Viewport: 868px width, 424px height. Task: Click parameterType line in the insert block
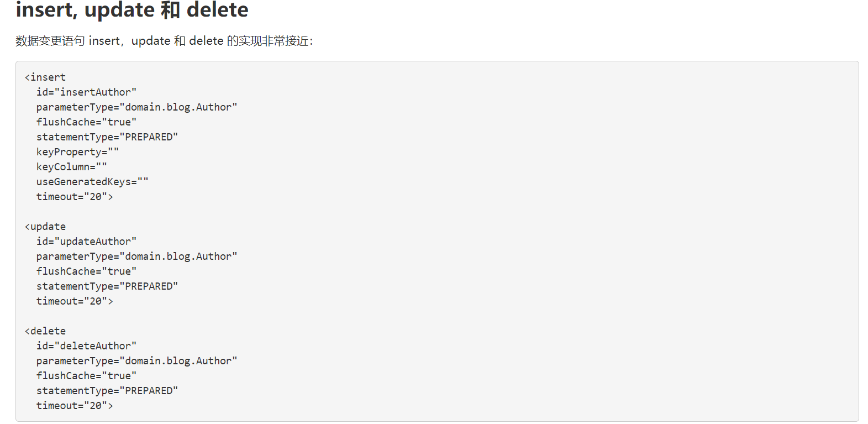pyautogui.click(x=136, y=107)
